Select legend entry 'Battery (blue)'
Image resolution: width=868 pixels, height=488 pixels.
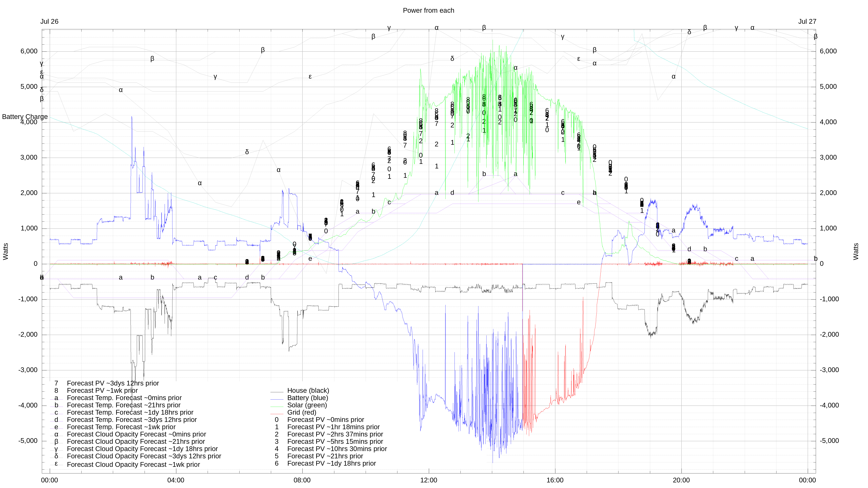point(307,398)
